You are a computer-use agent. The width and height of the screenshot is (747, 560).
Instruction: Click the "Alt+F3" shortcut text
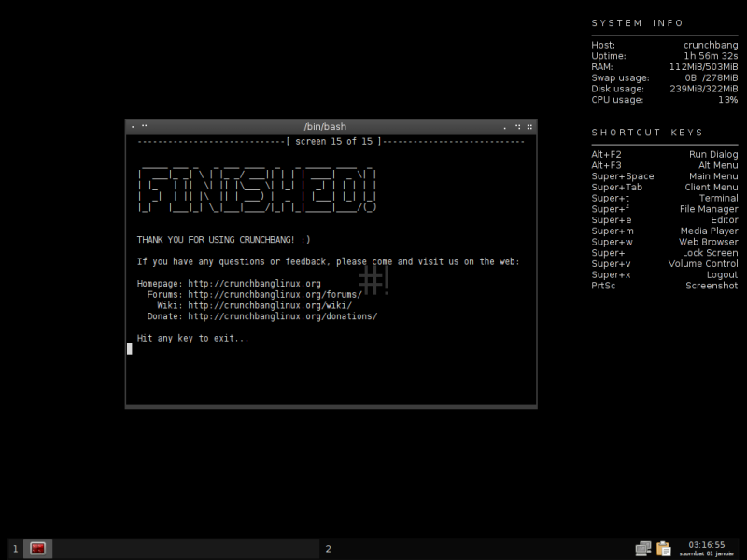click(606, 166)
